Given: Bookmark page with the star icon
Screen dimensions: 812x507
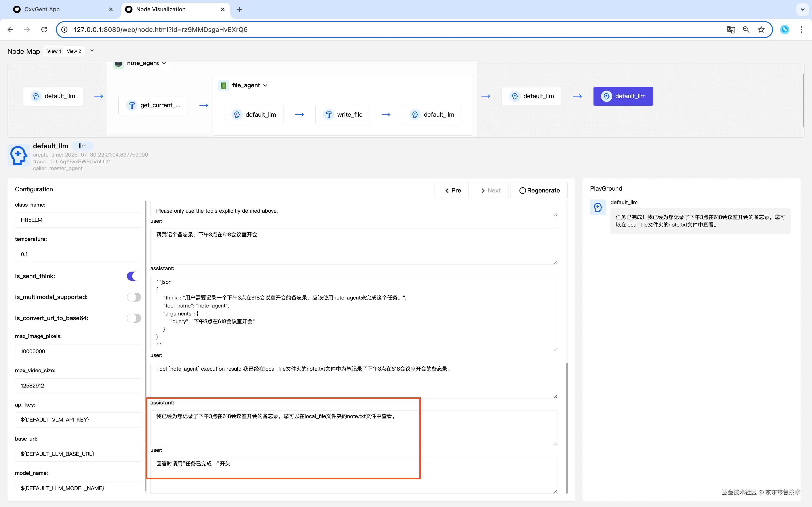Looking at the screenshot, I should [761, 30].
